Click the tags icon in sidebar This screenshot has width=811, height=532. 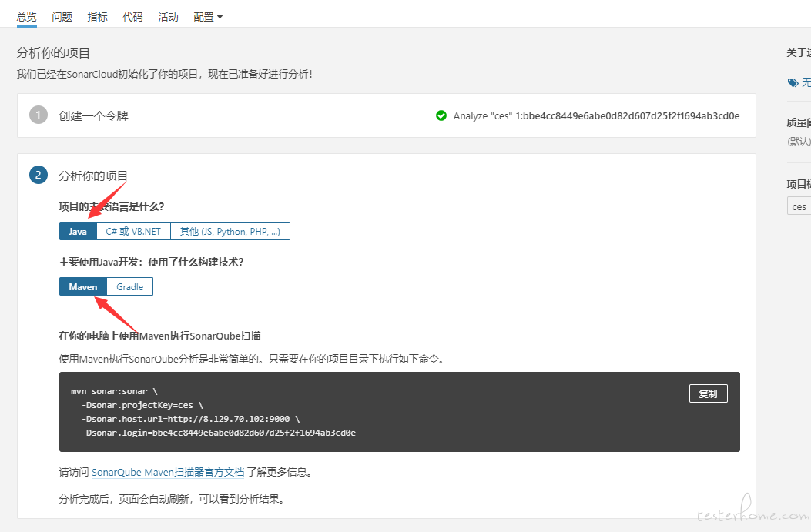[793, 82]
